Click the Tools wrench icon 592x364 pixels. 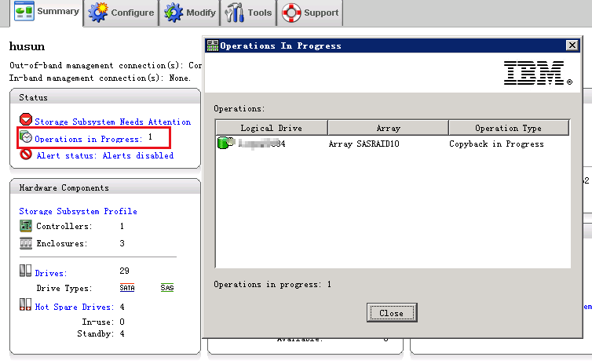click(234, 13)
